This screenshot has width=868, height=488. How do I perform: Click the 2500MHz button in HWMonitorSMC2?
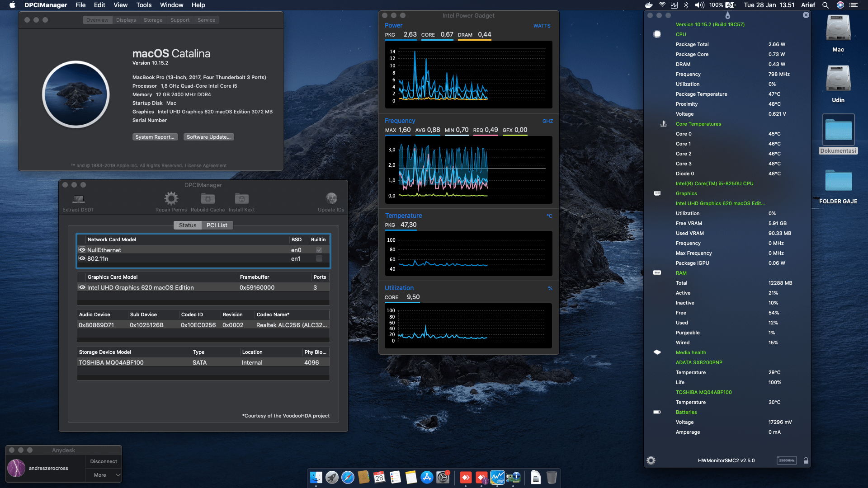[787, 460]
